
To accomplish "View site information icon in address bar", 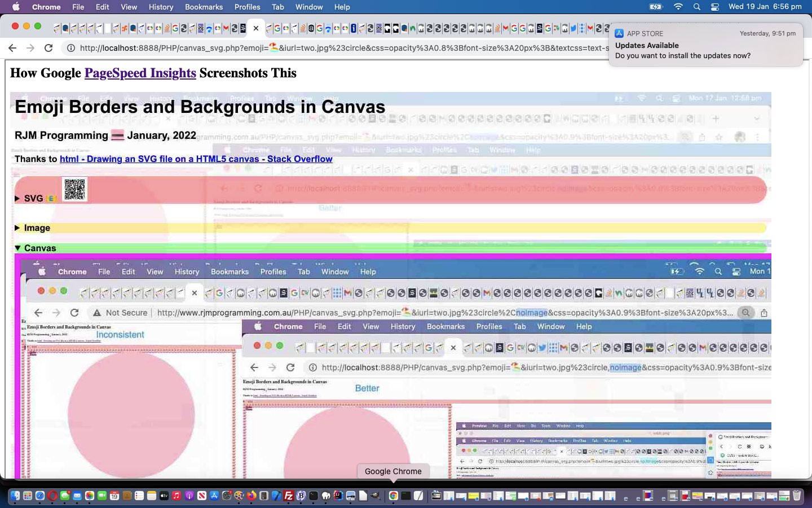I will [x=70, y=48].
